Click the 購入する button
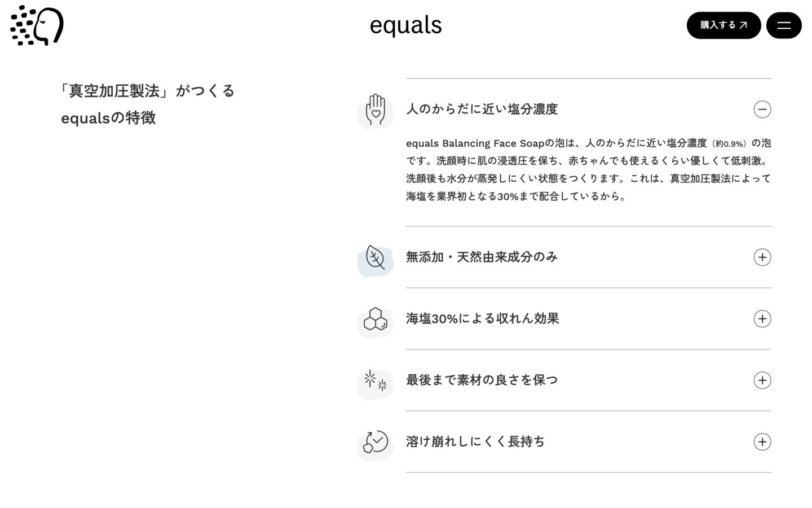The image size is (812, 508). coord(723,25)
